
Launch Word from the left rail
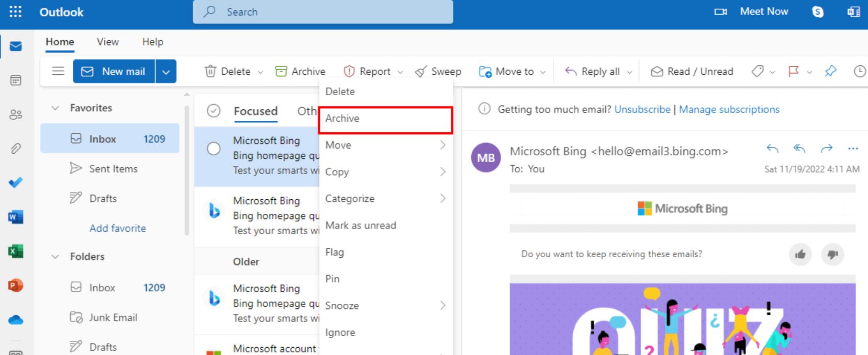pos(16,217)
